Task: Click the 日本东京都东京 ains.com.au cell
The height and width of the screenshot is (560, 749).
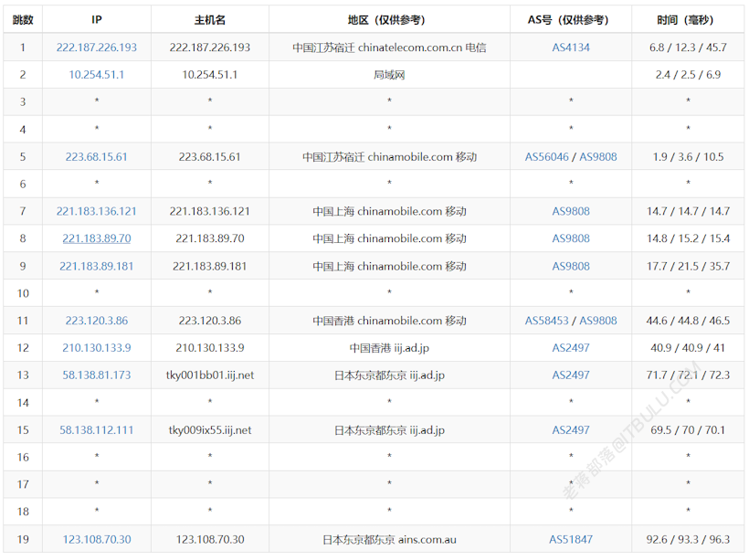Action: (x=389, y=540)
